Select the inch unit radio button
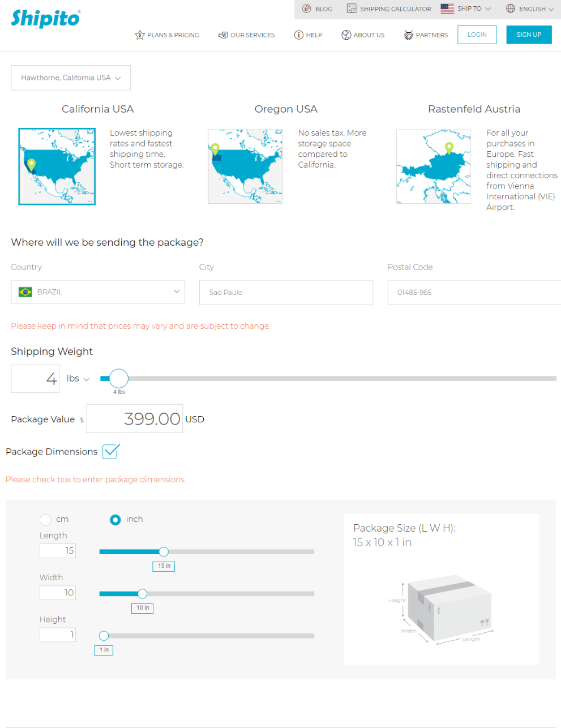Image resolution: width=561 pixels, height=728 pixels. [x=115, y=520]
